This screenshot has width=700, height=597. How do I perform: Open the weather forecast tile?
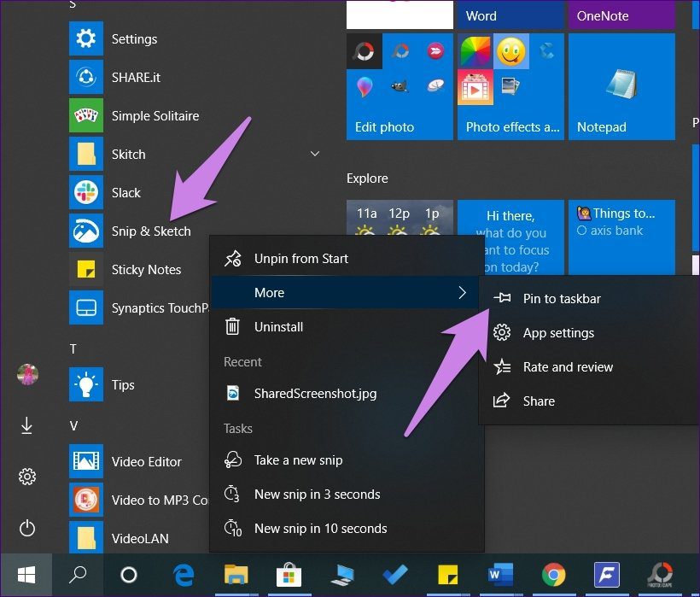click(400, 218)
